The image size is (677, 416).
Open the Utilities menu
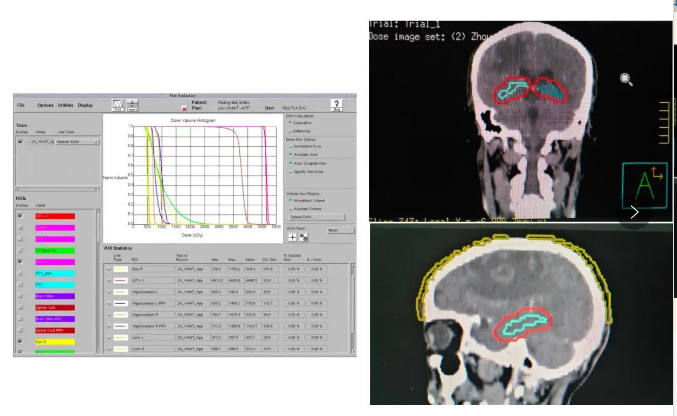64,104
